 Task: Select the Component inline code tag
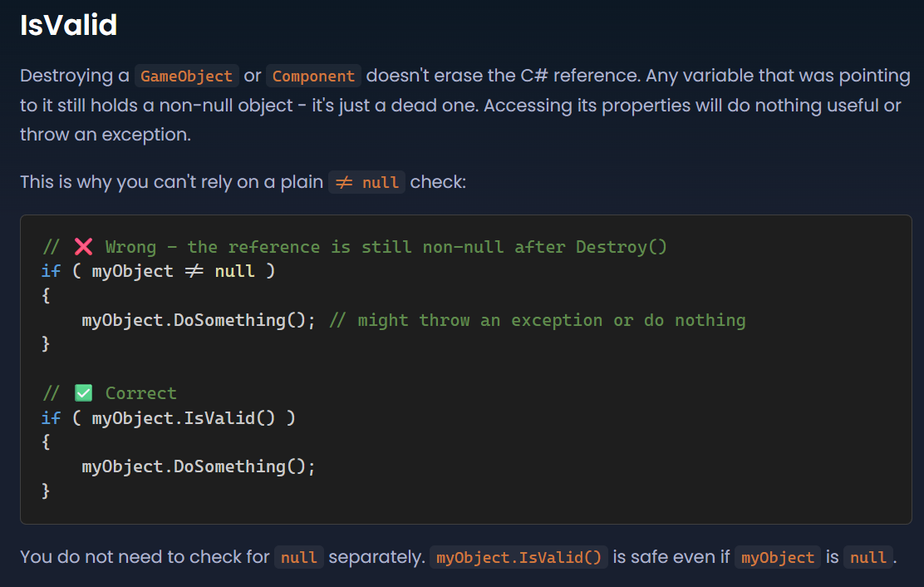[313, 76]
